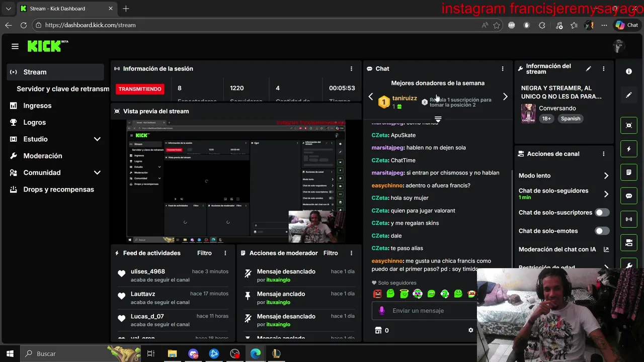The height and width of the screenshot is (362, 644).
Task: Click the Spanish language tag
Action: point(571,119)
